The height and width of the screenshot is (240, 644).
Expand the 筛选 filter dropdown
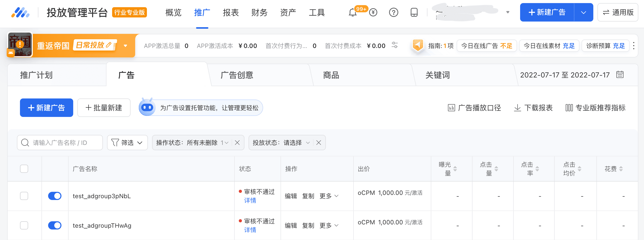point(127,143)
